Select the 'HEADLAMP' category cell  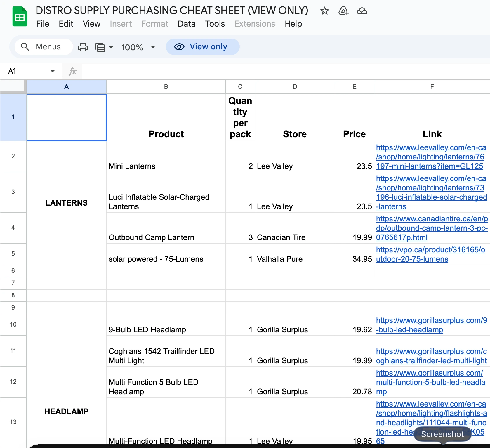[67, 380]
